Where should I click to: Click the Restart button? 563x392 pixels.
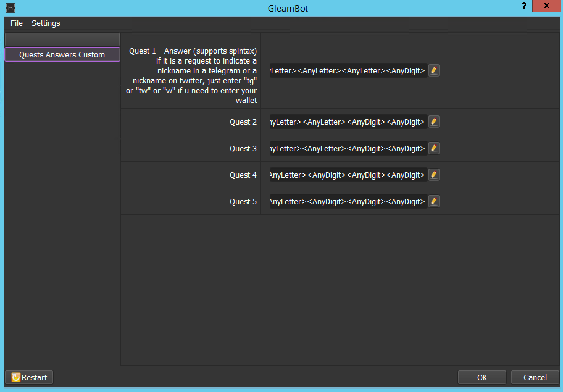coord(29,377)
